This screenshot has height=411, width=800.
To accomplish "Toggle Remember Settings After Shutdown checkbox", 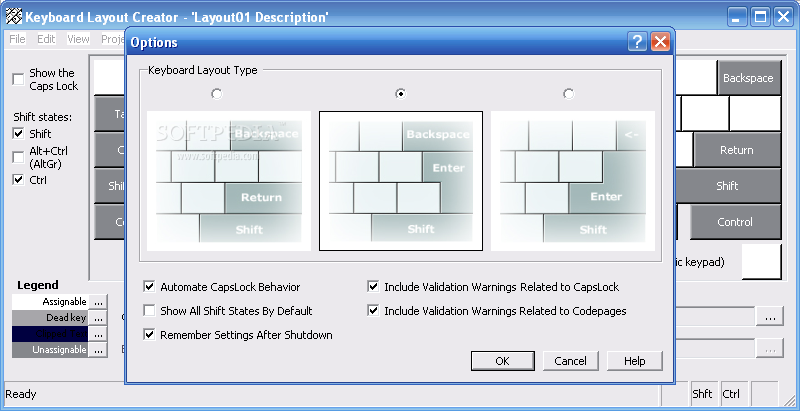I will [x=149, y=335].
